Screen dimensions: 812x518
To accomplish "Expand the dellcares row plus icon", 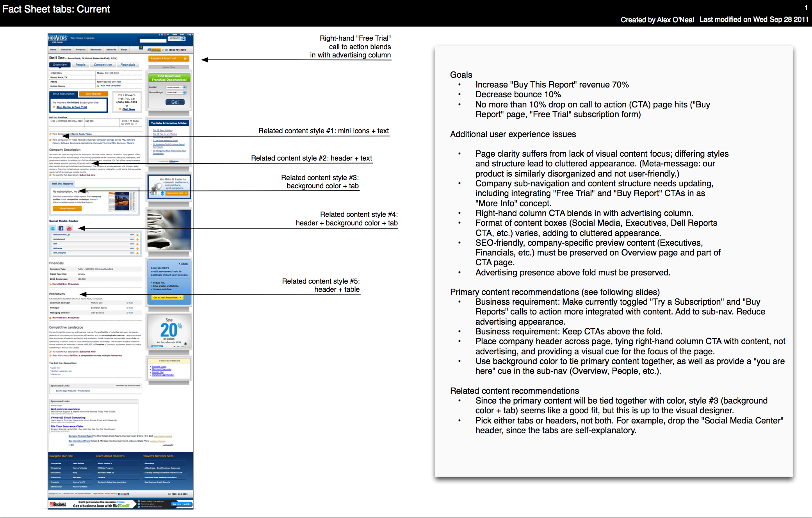I will click(137, 248).
